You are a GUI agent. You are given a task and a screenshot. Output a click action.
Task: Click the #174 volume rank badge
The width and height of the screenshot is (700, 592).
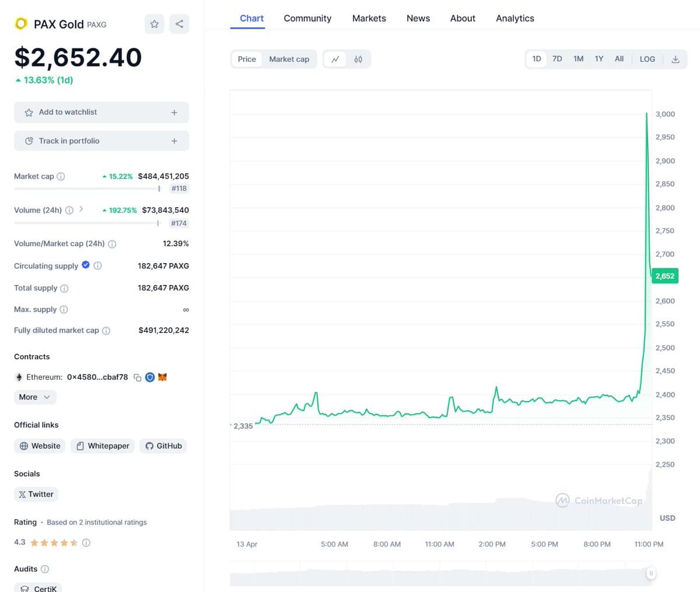(179, 223)
